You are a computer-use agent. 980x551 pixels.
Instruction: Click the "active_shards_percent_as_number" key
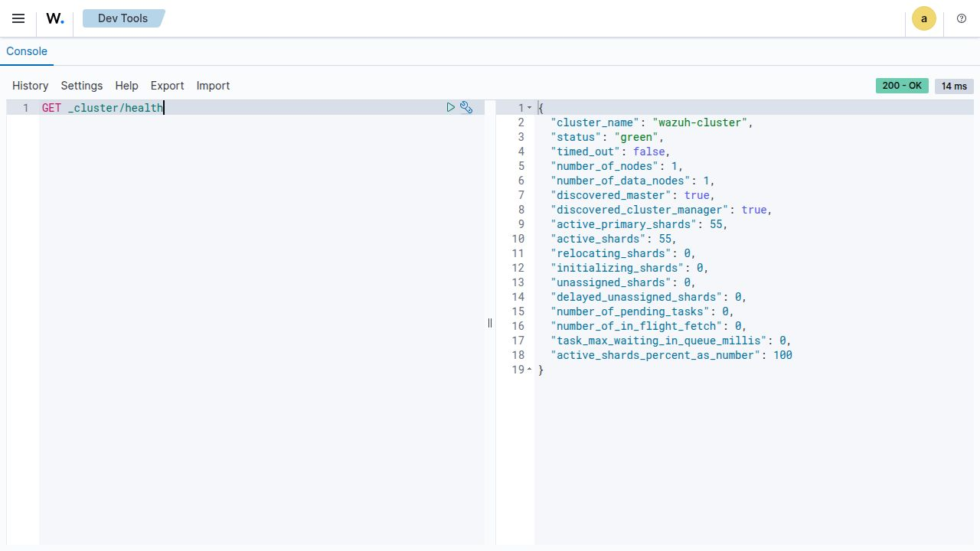(x=656, y=355)
